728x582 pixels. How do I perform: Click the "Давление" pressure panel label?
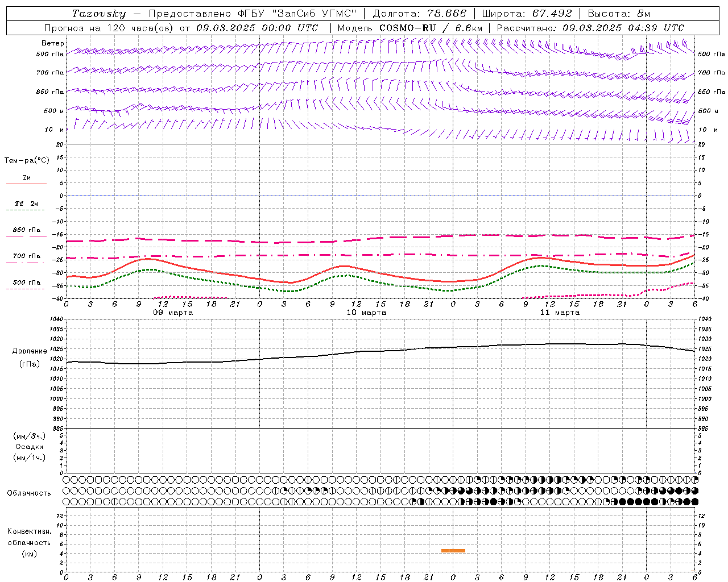point(30,351)
